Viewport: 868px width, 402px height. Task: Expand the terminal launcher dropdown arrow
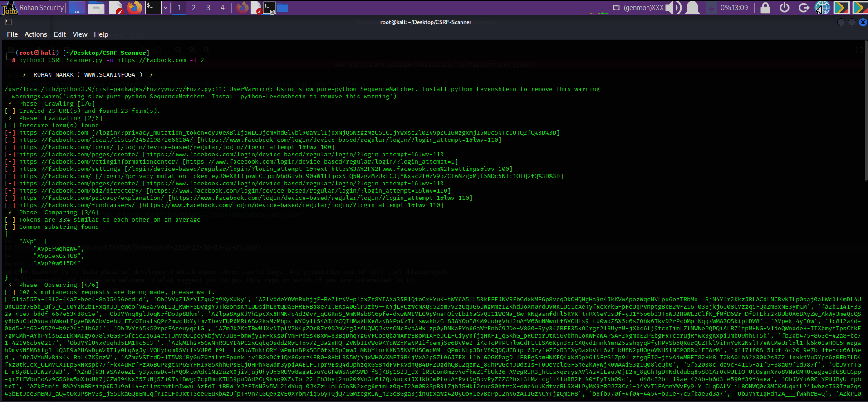[x=166, y=8]
